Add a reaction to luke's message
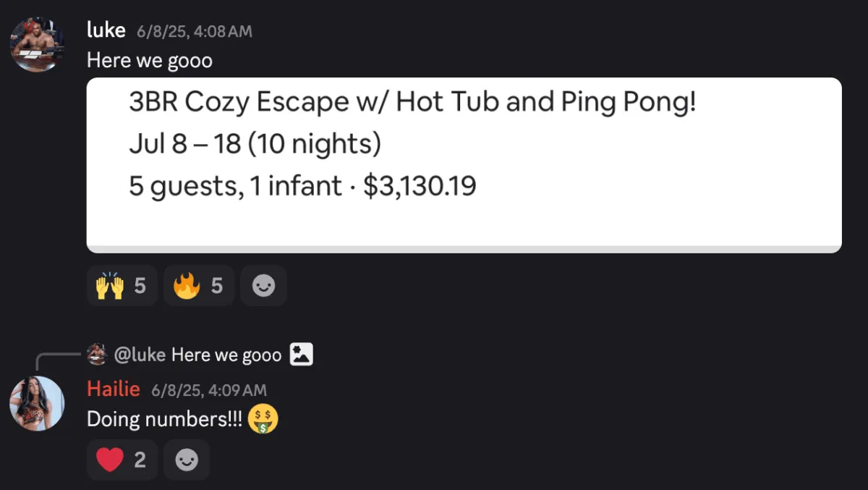This screenshot has height=490, width=868. [263, 286]
